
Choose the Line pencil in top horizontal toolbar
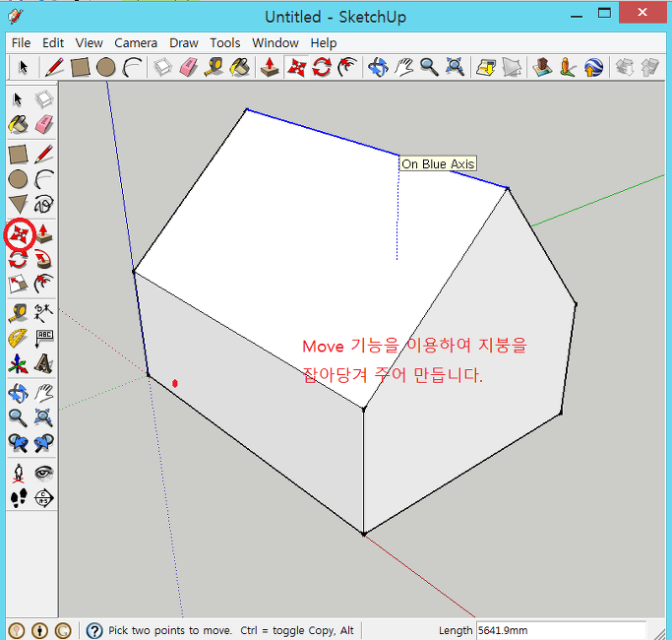54,67
